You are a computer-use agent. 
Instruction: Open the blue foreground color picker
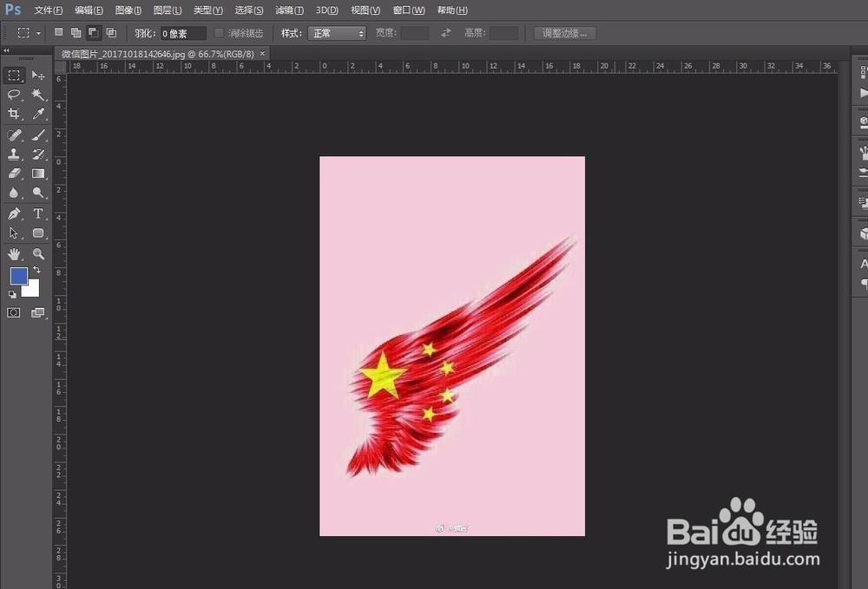pyautogui.click(x=18, y=276)
